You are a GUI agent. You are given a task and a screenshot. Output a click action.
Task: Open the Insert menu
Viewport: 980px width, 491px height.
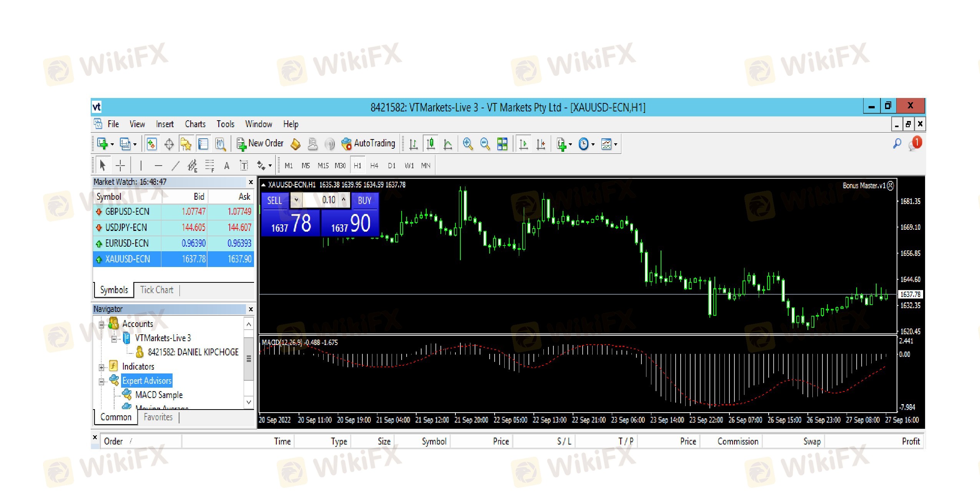[x=165, y=124]
